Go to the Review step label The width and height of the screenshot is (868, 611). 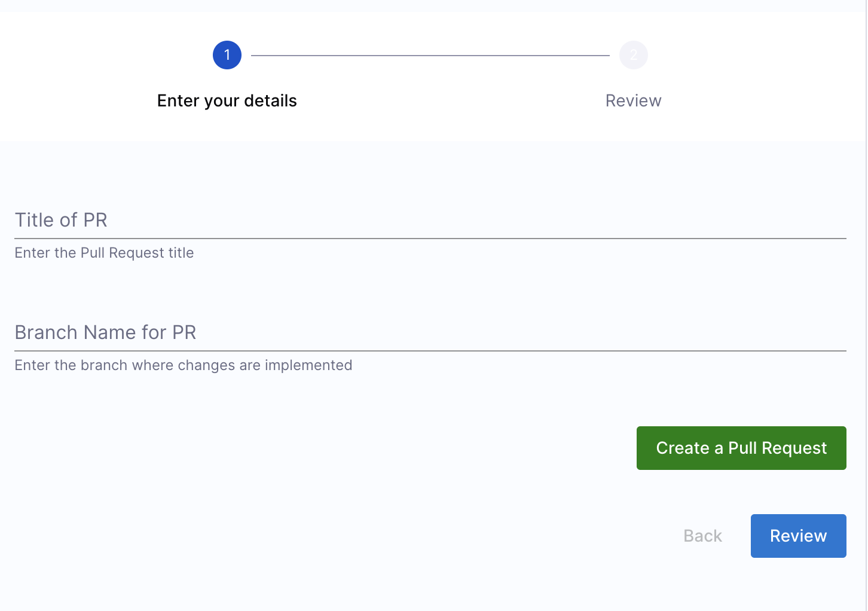tap(633, 100)
